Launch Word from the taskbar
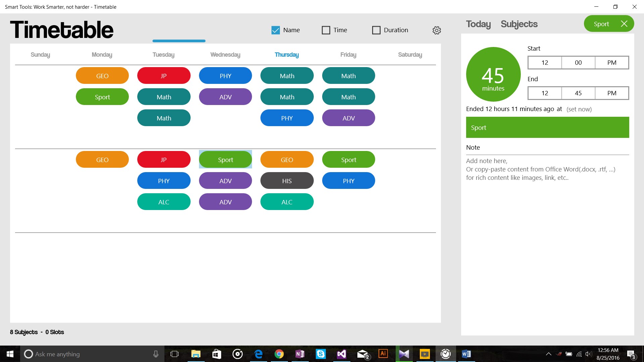This screenshot has height=362, width=644. click(466, 354)
